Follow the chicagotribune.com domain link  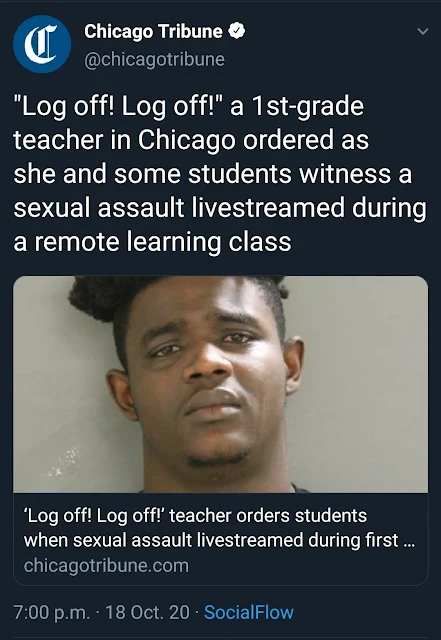[x=106, y=565]
